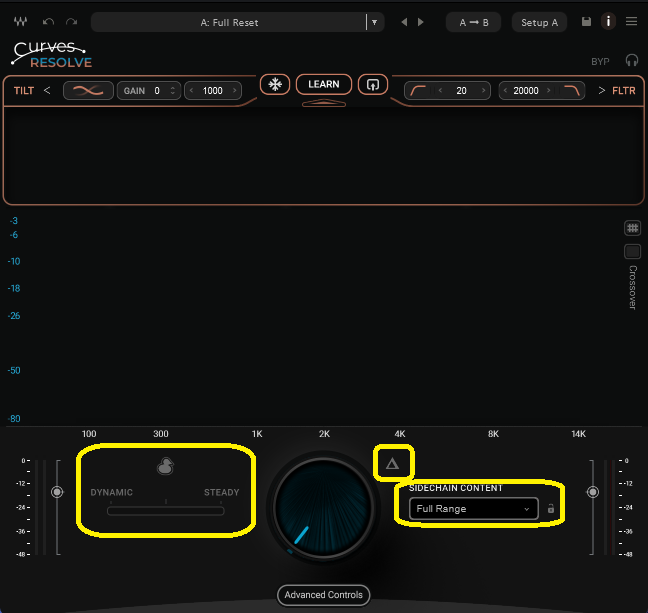Click the info 'i' icon

click(608, 22)
